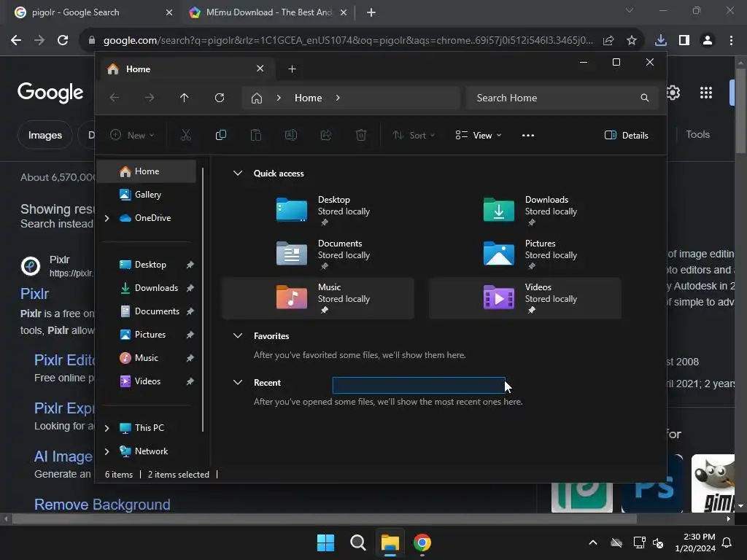Unpin Documents via its sidebar pin icon
This screenshot has height=560, width=747.
[190, 311]
